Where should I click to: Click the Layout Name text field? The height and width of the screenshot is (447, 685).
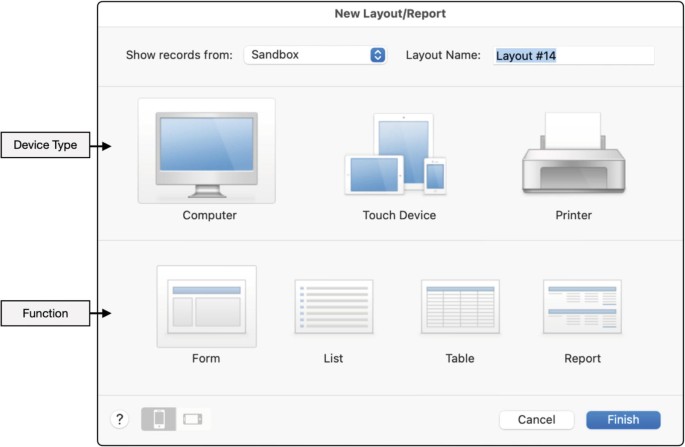[574, 55]
